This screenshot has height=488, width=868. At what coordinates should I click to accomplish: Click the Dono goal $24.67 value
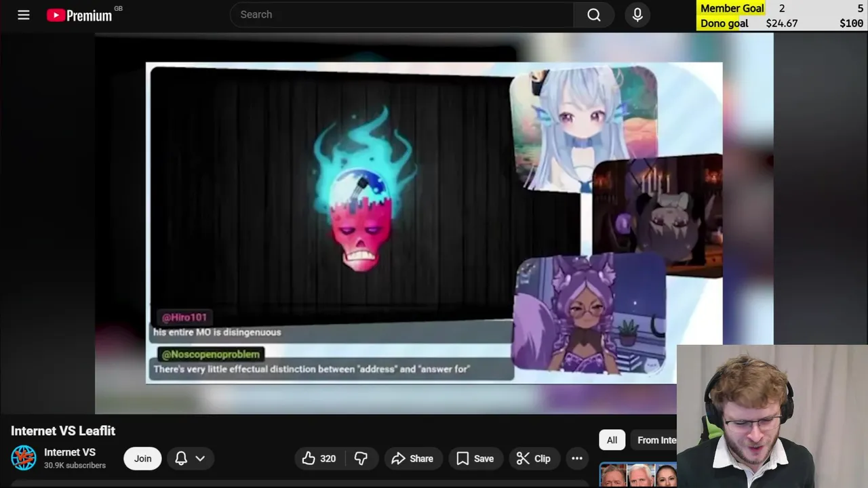pos(782,23)
